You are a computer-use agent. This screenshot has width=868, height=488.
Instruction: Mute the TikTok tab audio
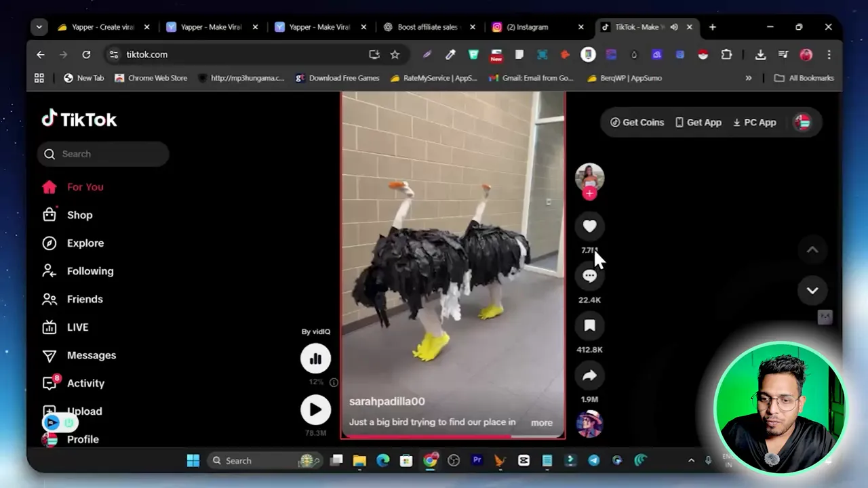coord(674,27)
